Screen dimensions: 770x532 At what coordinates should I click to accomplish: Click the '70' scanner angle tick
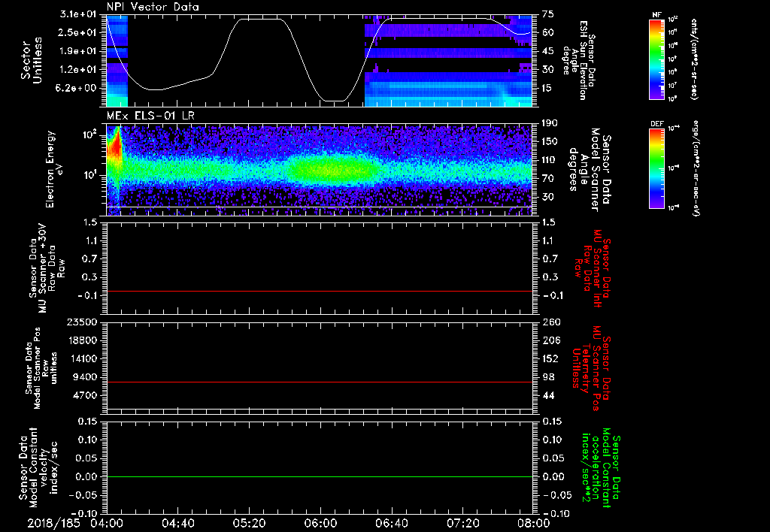point(548,179)
